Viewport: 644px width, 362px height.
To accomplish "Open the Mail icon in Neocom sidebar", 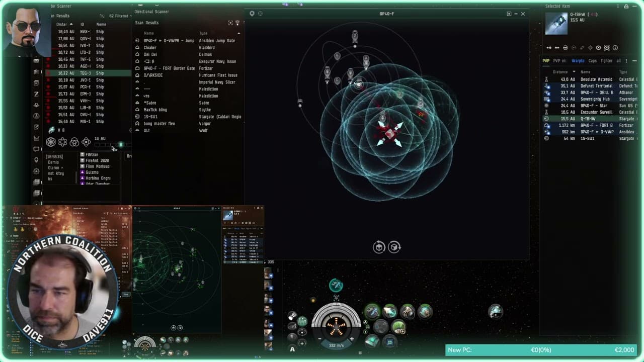I will (36, 61).
